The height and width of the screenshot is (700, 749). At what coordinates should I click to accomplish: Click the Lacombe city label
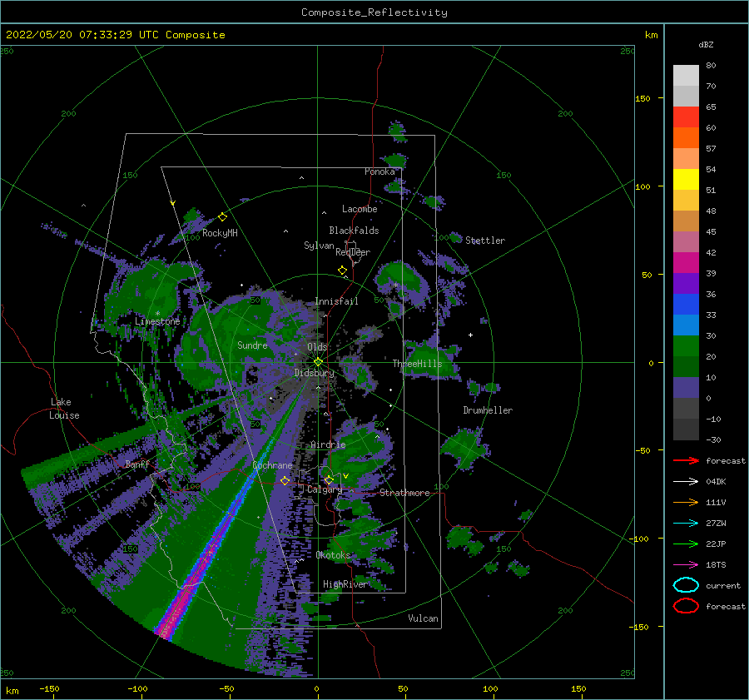click(360, 209)
